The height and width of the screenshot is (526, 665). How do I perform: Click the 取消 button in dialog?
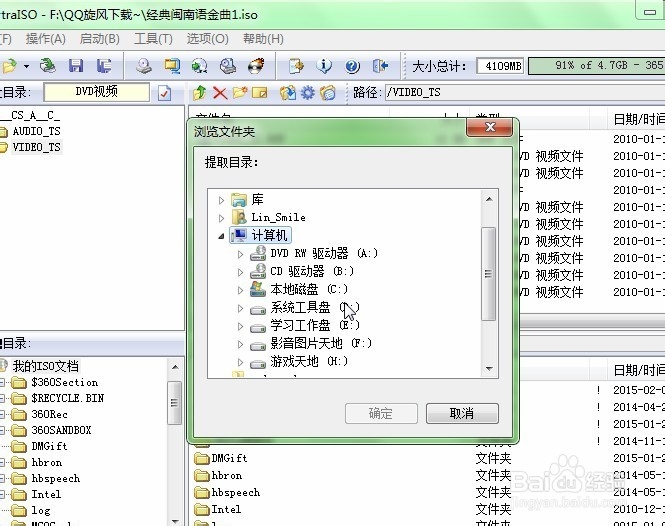(x=462, y=413)
